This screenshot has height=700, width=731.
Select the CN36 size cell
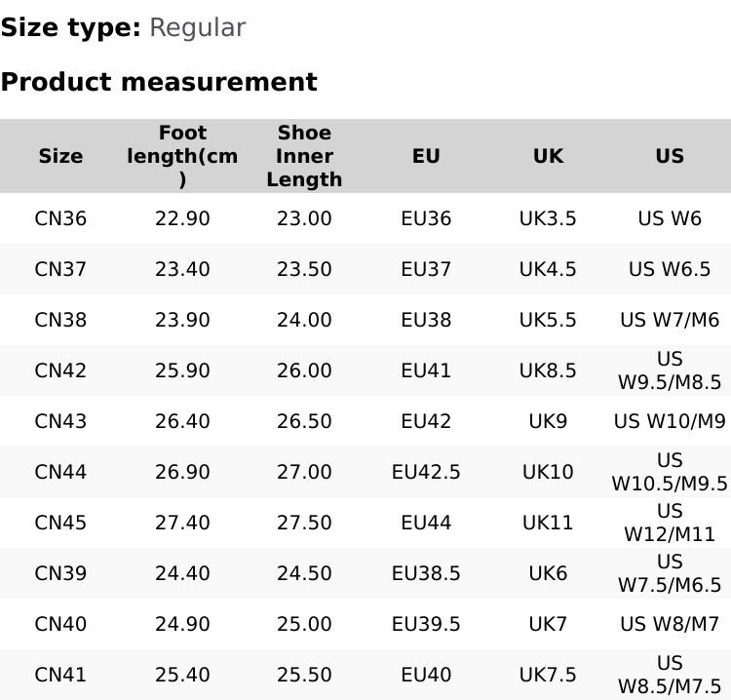(60, 218)
